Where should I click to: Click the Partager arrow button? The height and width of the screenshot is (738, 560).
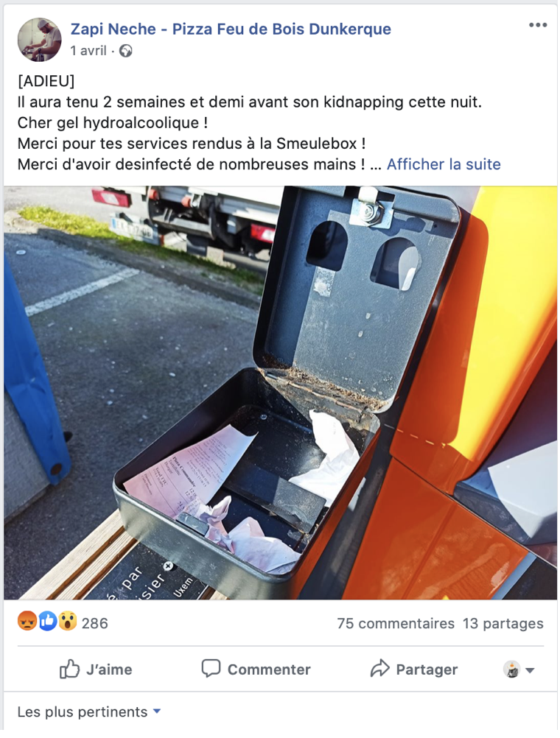414,669
